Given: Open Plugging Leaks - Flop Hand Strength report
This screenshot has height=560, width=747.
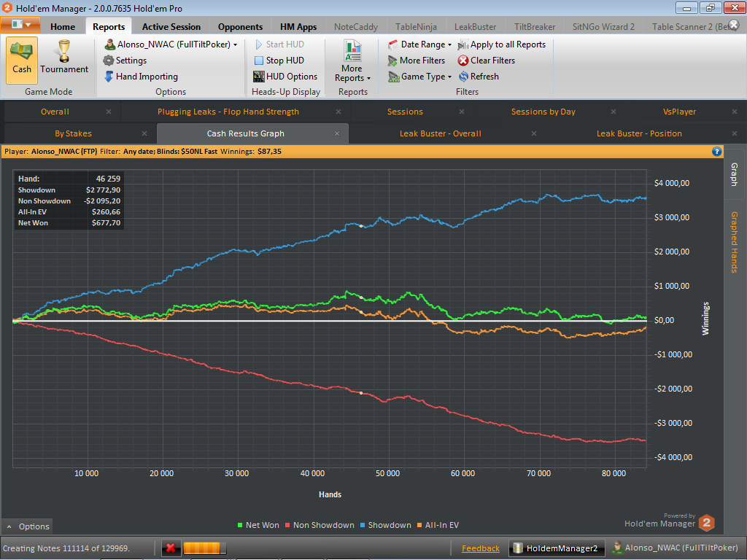Looking at the screenshot, I should tap(228, 112).
